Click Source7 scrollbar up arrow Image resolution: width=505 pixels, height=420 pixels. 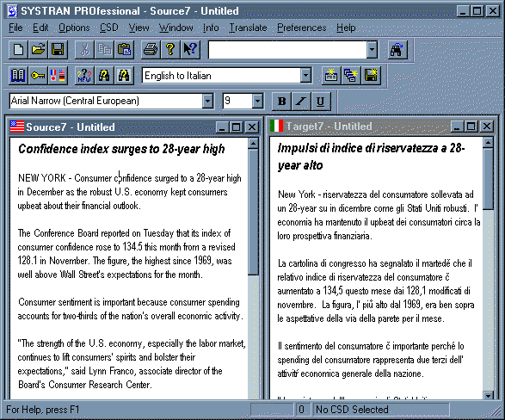point(253,143)
